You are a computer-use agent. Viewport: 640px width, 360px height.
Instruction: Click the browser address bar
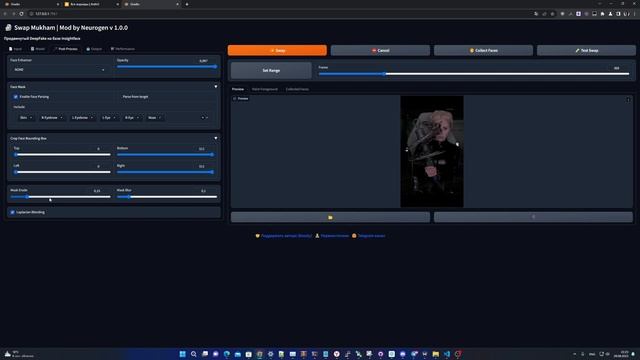tap(278, 14)
